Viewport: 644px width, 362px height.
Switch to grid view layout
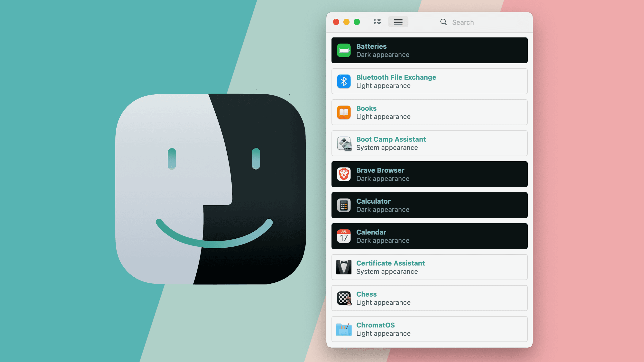point(378,22)
